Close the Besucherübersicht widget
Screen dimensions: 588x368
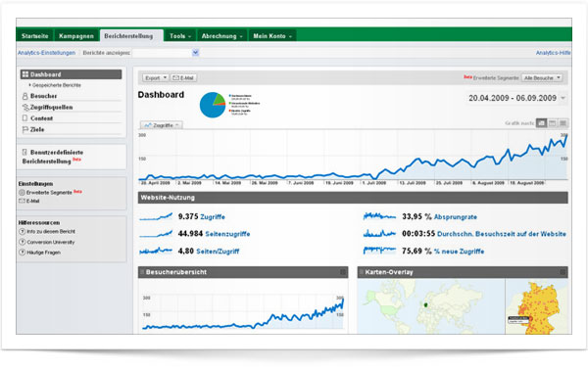point(343,272)
